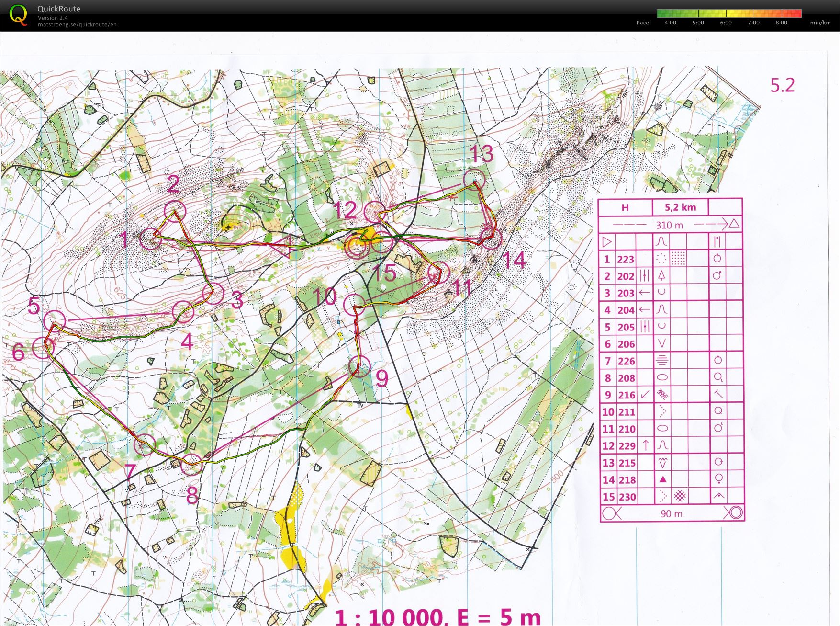Click the pace color gradient bar
840x626 pixels.
coord(729,13)
